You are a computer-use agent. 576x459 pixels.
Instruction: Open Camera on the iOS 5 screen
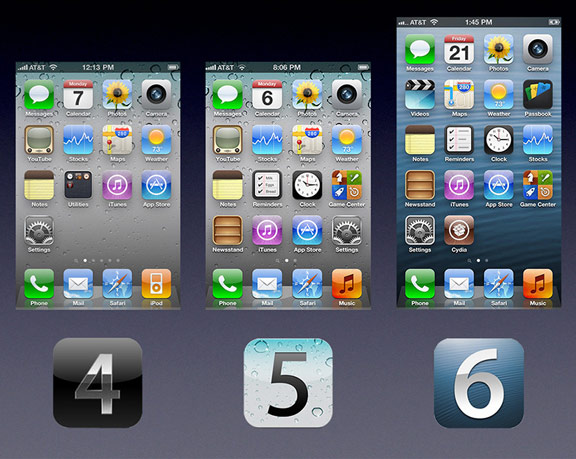[346, 94]
